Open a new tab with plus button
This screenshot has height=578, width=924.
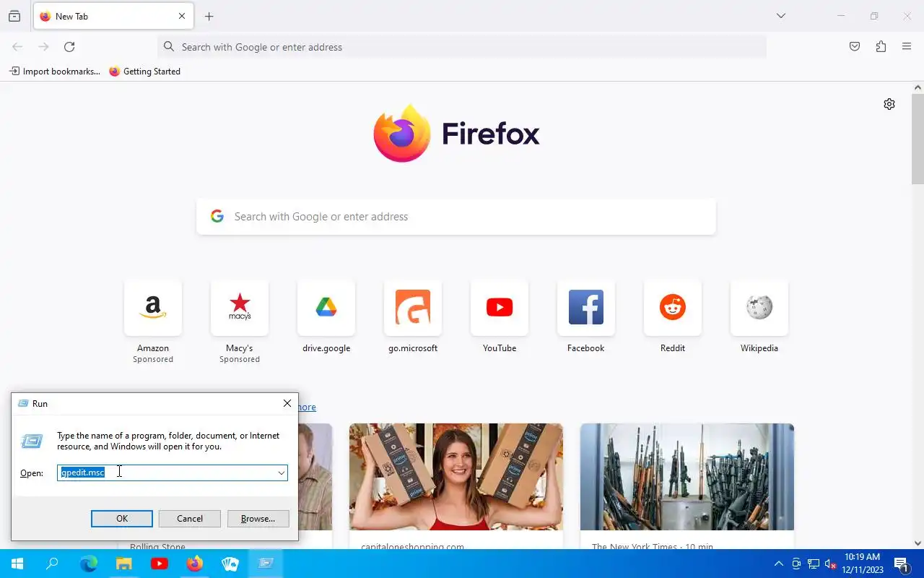[209, 16]
